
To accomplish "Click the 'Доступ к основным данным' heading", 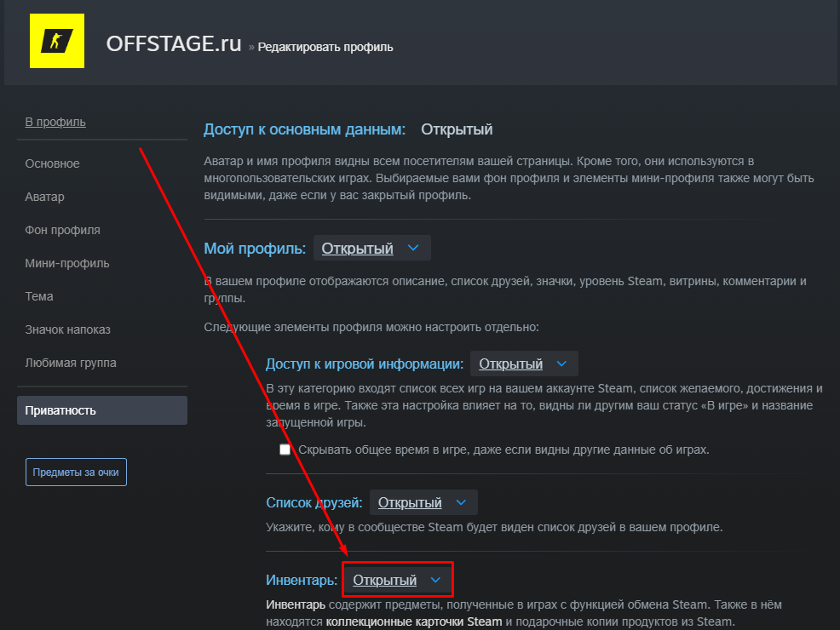I will 304,129.
